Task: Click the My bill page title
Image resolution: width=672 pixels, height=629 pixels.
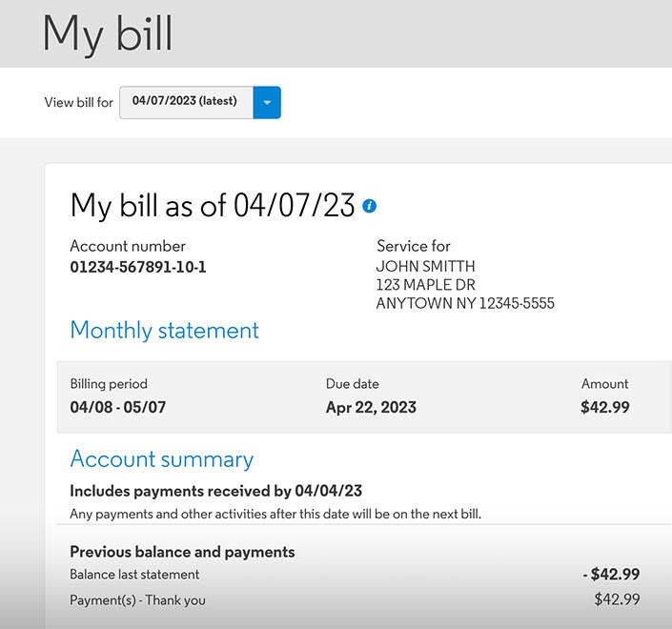Action: [x=107, y=33]
